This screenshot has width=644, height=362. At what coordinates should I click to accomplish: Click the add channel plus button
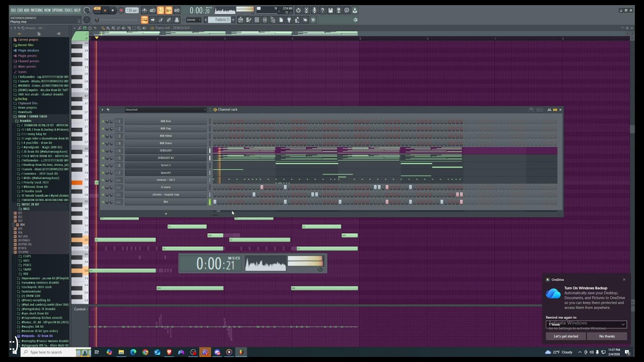[166, 214]
